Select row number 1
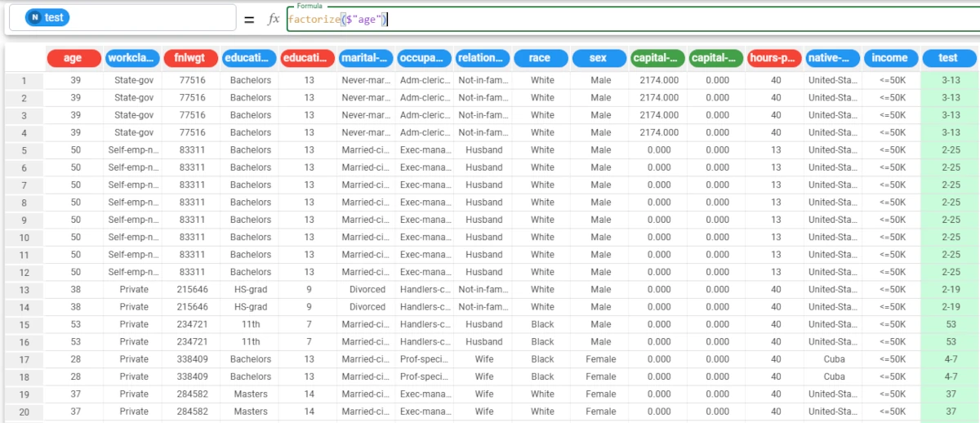The height and width of the screenshot is (423, 980). coord(24,80)
